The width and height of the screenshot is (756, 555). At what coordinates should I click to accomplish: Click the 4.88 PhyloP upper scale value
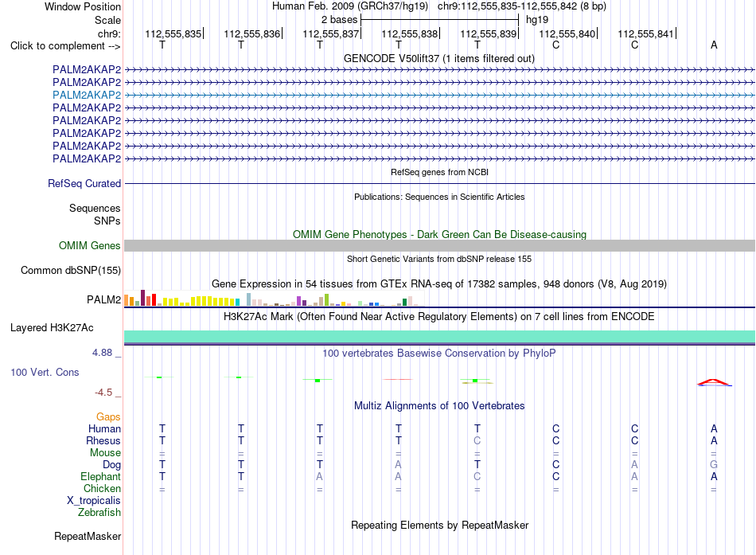tap(102, 353)
